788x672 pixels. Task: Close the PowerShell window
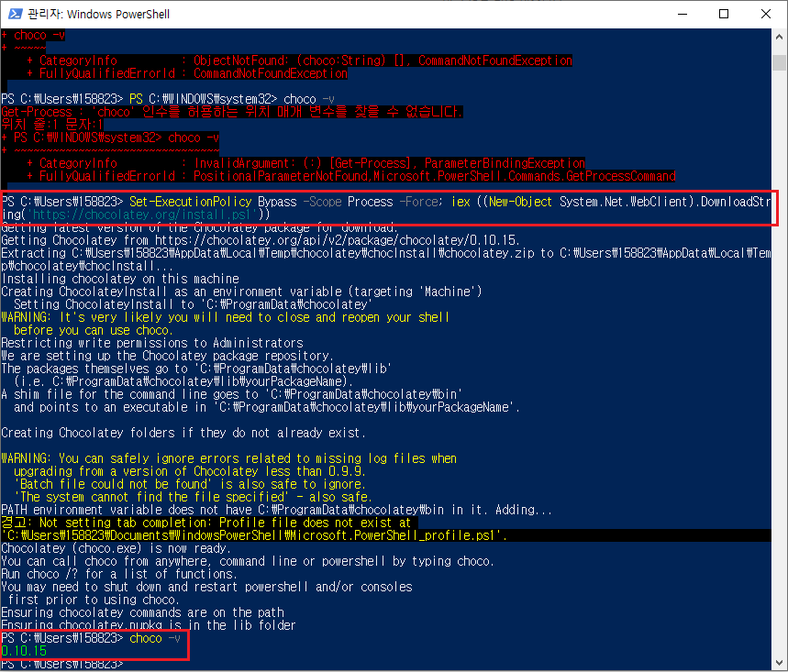click(765, 14)
